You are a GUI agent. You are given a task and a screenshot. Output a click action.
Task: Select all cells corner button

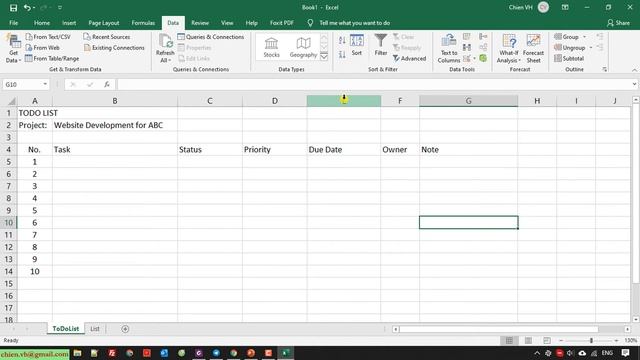(12, 101)
